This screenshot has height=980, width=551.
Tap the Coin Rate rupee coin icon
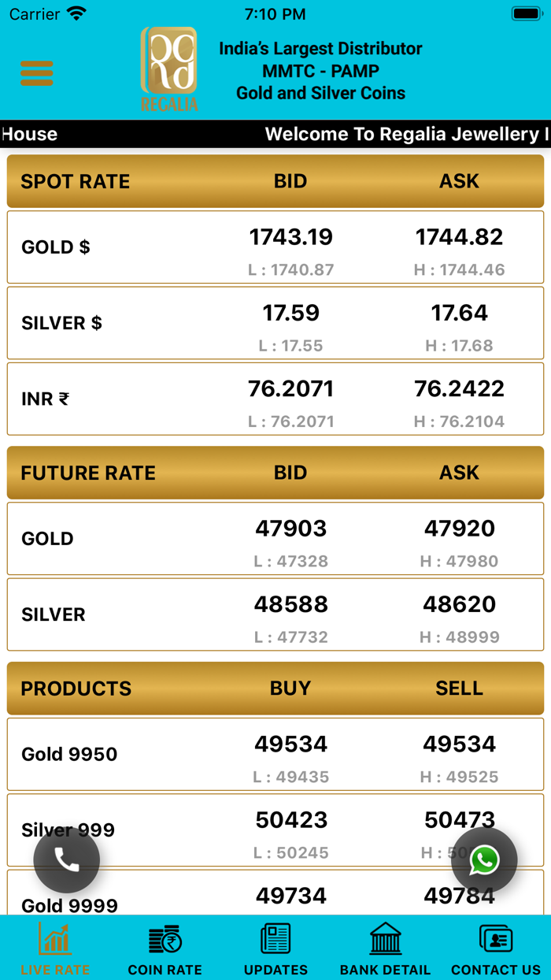(165, 939)
